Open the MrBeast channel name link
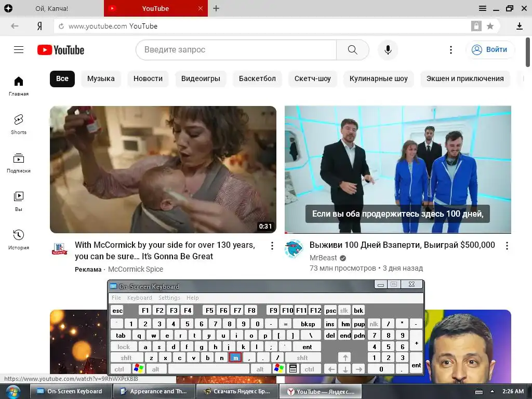 323,258
